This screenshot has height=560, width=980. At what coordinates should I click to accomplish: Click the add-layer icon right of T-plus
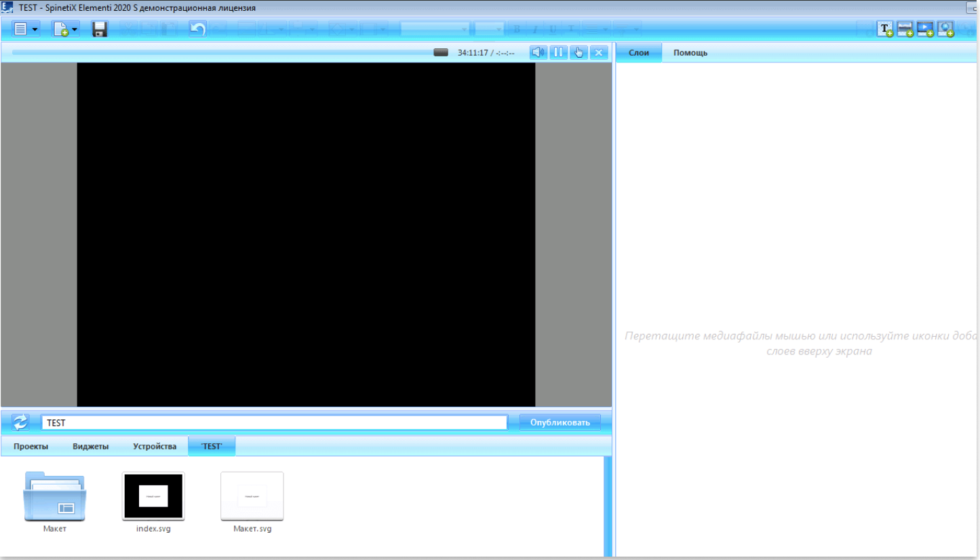point(905,29)
